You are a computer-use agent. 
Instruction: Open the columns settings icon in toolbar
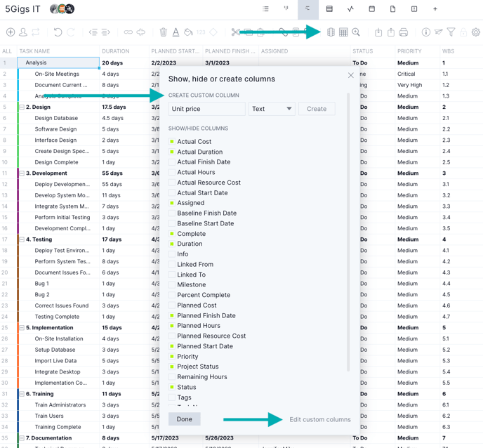tap(331, 32)
